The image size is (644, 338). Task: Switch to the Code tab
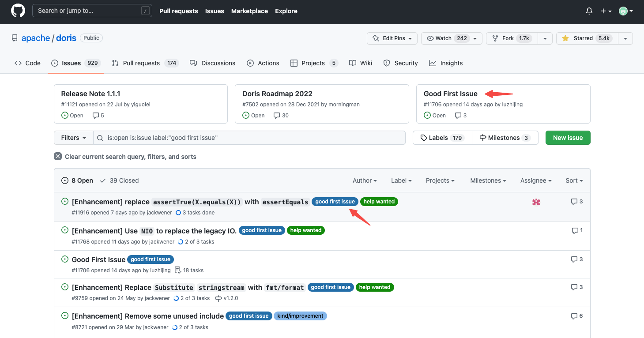27,63
